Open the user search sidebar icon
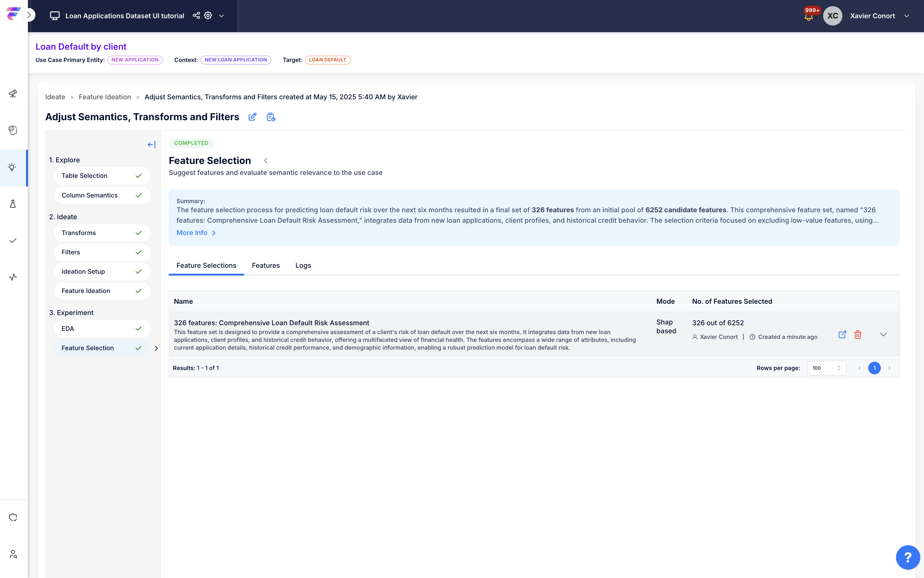 13,554
